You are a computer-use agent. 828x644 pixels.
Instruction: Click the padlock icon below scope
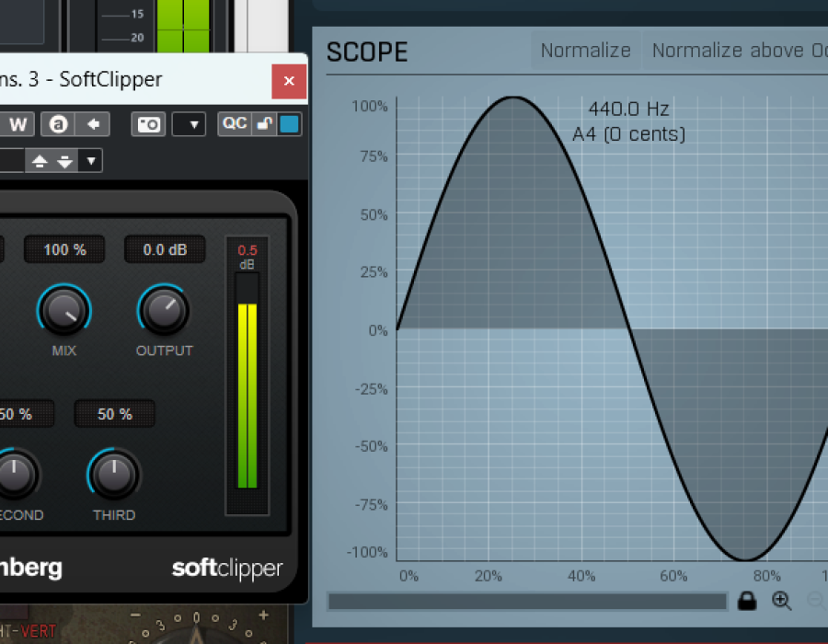pyautogui.click(x=747, y=601)
